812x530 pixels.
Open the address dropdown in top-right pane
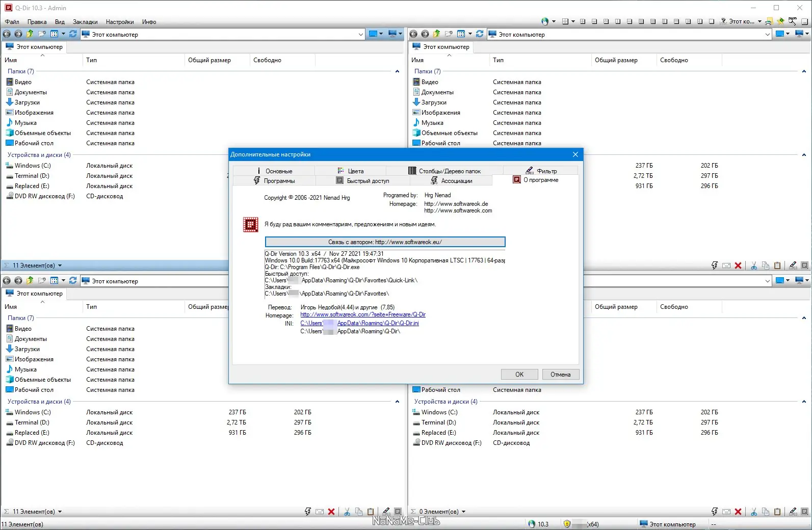pos(768,34)
